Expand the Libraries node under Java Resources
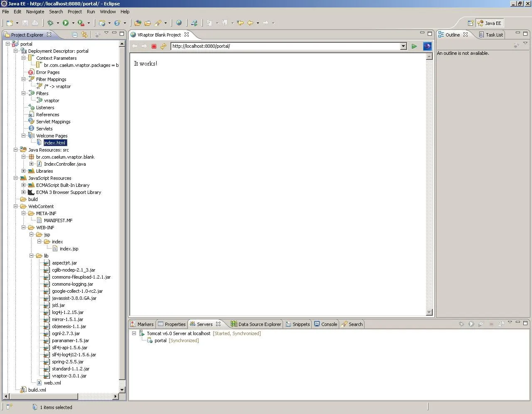This screenshot has height=414, width=532. pyautogui.click(x=24, y=171)
